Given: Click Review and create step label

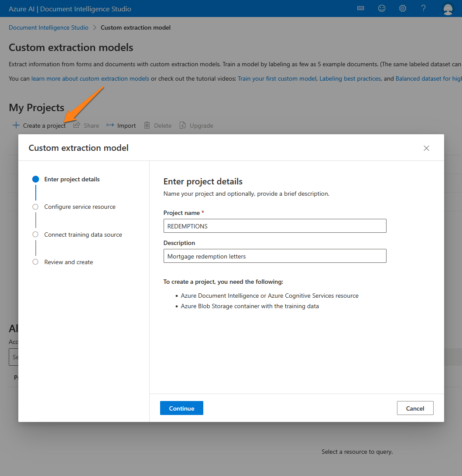Looking at the screenshot, I should coord(68,262).
